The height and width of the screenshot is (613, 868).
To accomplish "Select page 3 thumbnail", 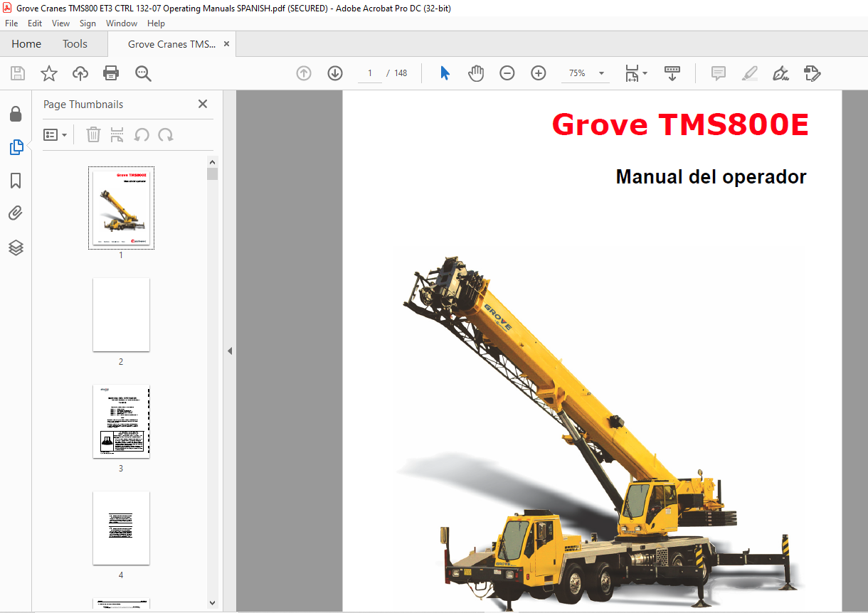I will (121, 422).
